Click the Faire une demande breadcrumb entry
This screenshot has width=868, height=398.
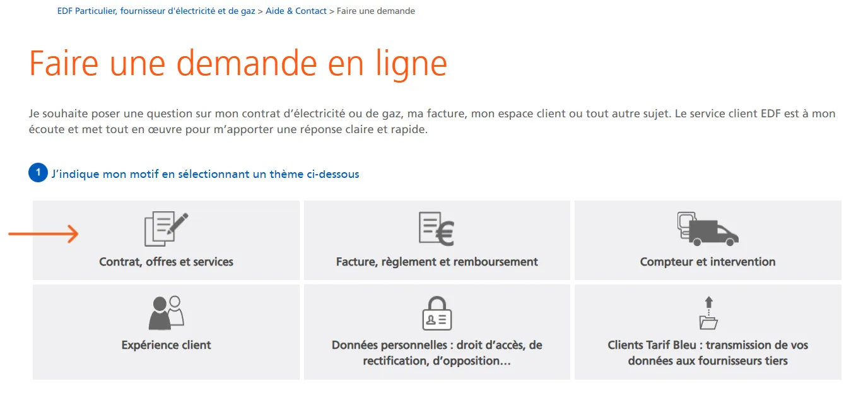pos(375,11)
